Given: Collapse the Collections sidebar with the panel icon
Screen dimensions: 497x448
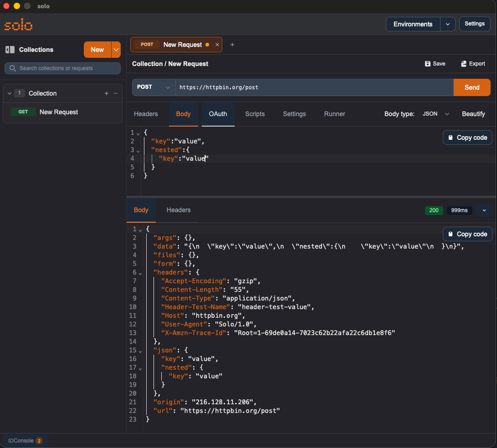Looking at the screenshot, I should 10,49.
